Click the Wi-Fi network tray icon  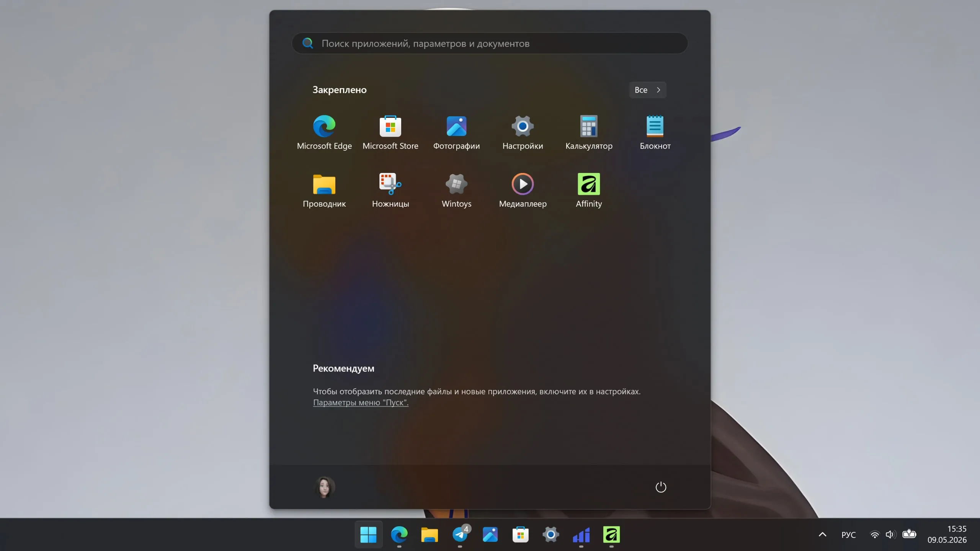click(875, 535)
